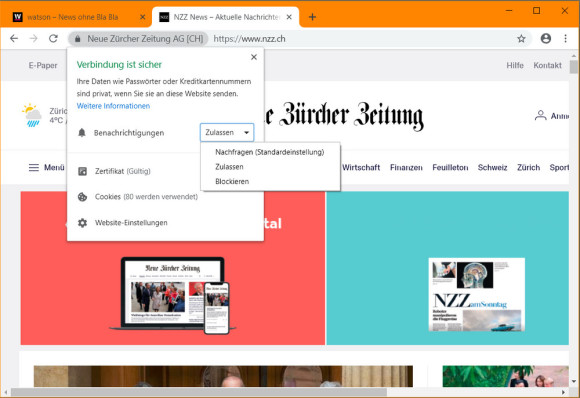The height and width of the screenshot is (398, 580).
Task: Close the site info popup
Action: tap(254, 57)
